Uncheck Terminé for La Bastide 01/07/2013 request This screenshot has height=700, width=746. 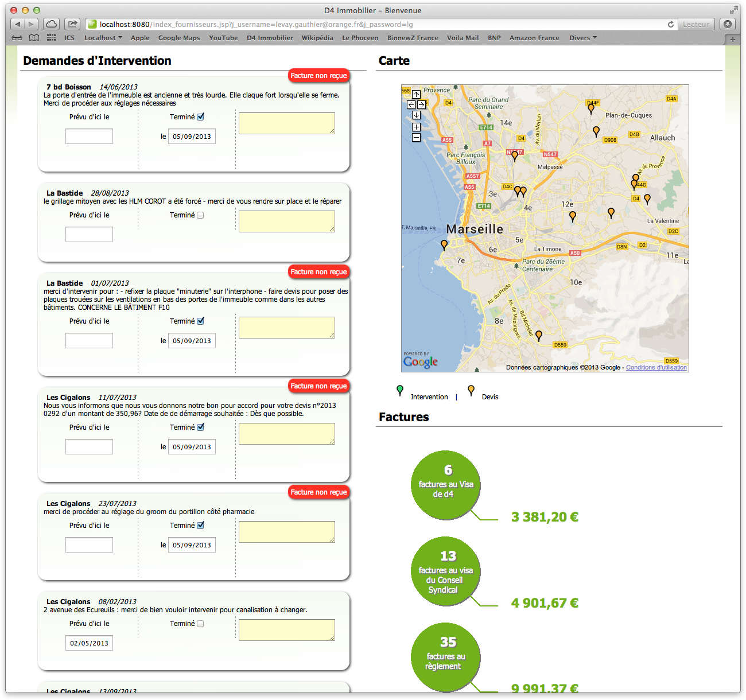[201, 321]
